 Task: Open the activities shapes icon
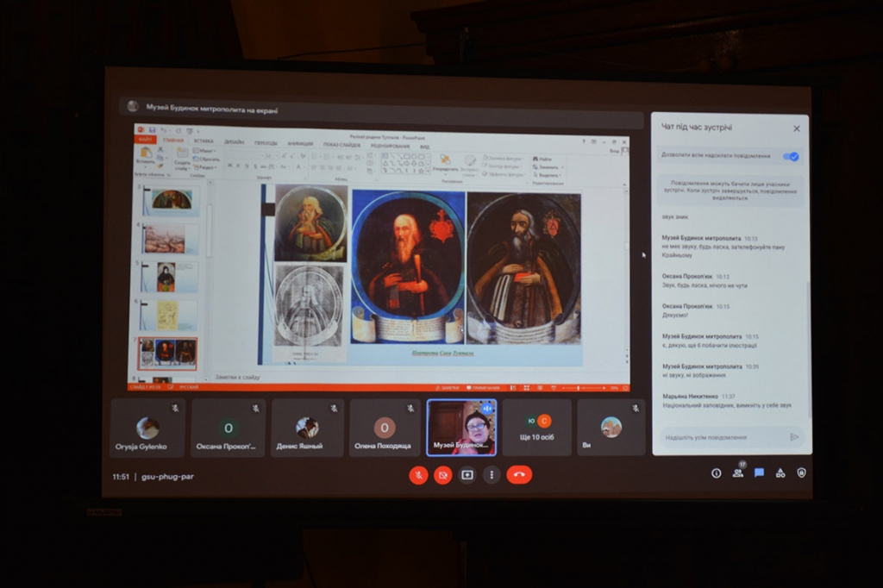780,473
